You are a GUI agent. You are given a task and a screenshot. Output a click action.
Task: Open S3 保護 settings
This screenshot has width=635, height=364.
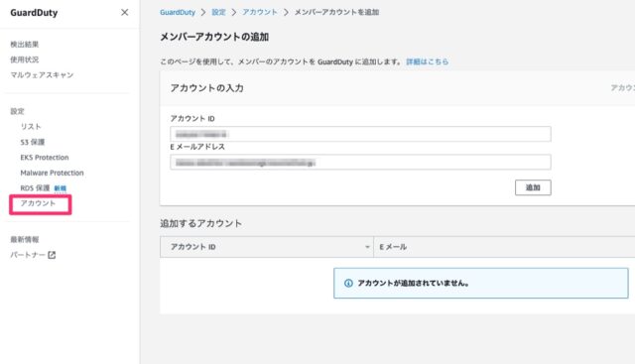[x=33, y=142]
